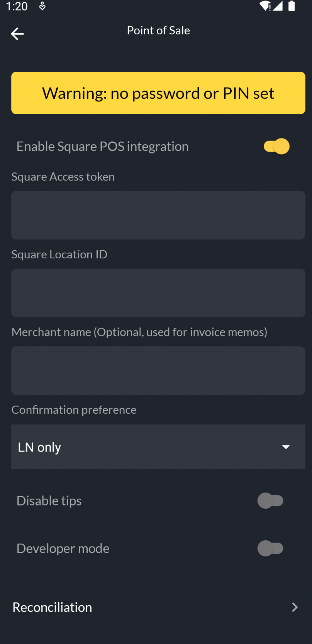Tap the no password or PIN warning

pos(158,93)
